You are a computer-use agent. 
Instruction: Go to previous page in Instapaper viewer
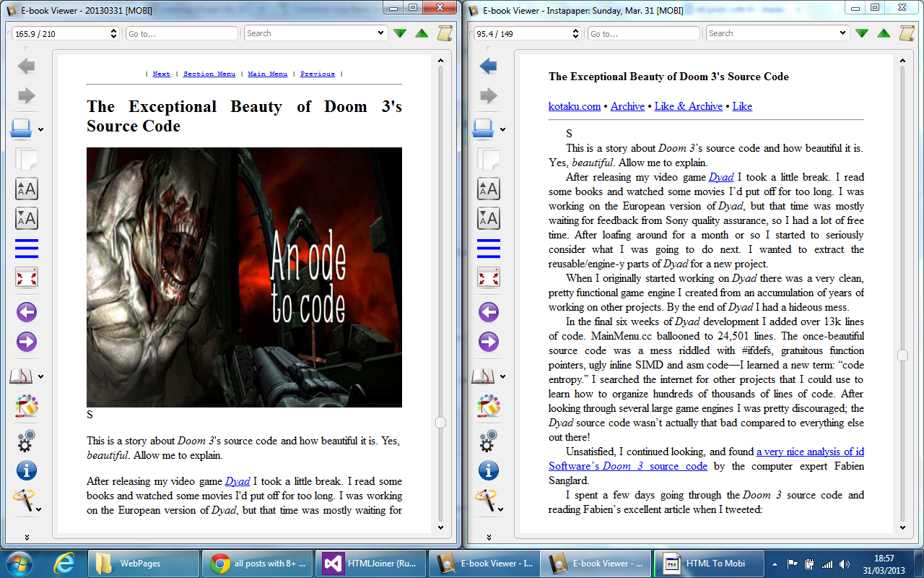pos(489,312)
